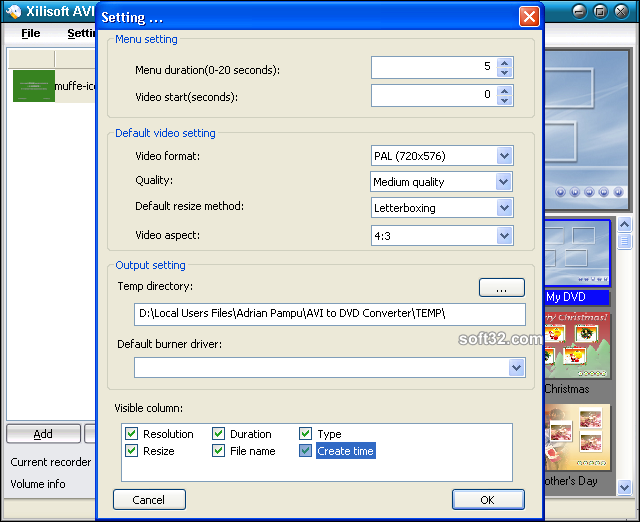This screenshot has width=640, height=522.
Task: Cancel the Setting dialog
Action: tap(149, 500)
